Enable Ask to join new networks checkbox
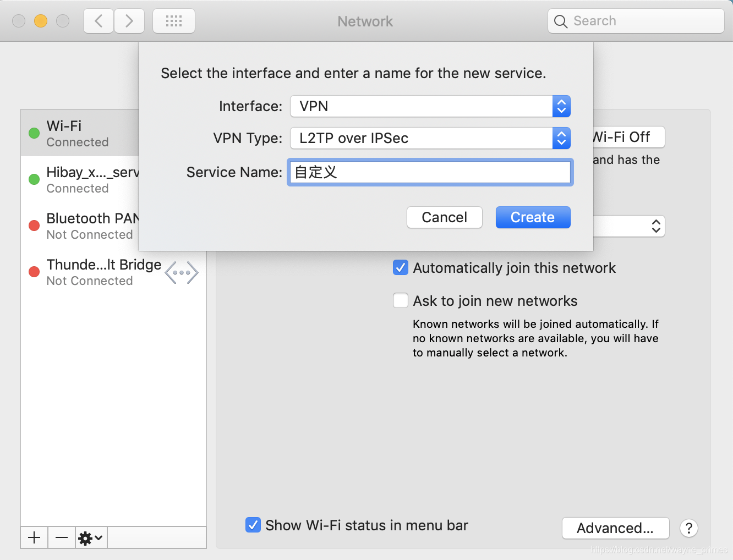 [401, 300]
